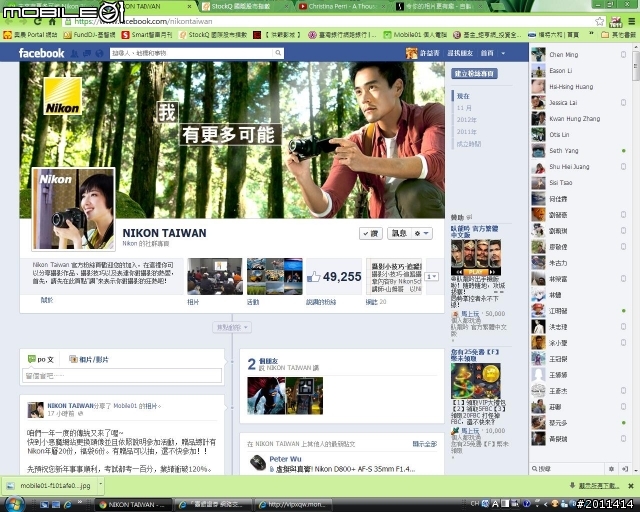
Task: Click the Facebook search input field
Action: pyautogui.click(x=192, y=53)
